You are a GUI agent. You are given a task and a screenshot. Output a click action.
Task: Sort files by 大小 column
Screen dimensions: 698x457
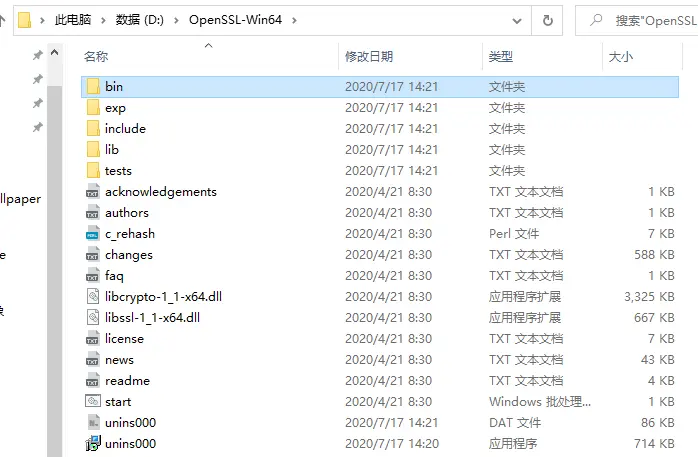(621, 57)
